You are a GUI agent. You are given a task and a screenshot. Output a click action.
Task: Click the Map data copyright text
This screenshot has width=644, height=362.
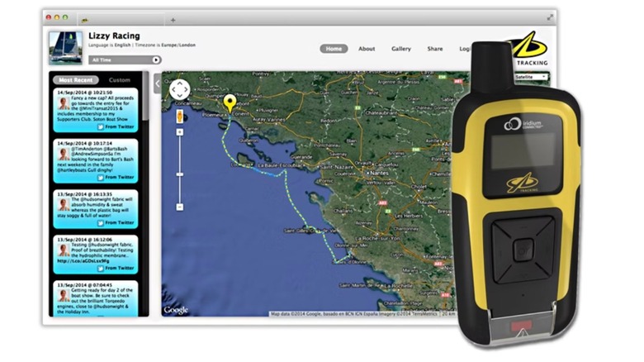tap(354, 314)
